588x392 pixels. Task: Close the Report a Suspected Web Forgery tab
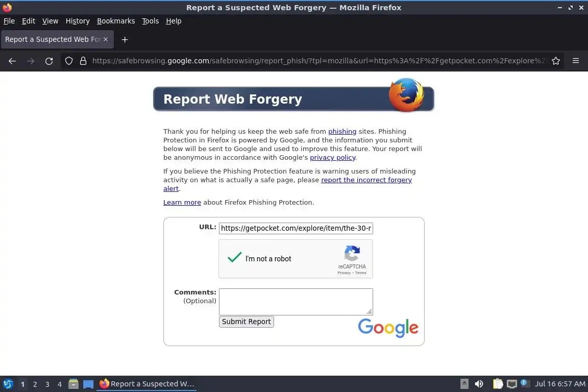click(x=106, y=39)
